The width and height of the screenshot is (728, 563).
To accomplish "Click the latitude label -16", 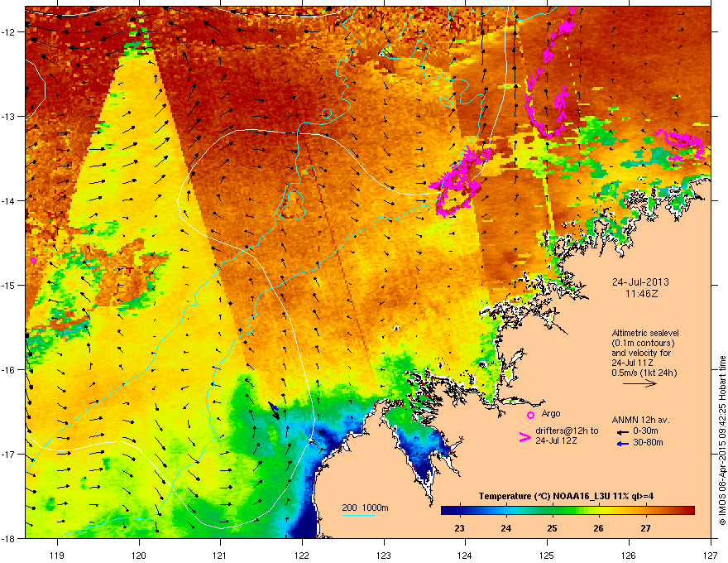I will click(x=8, y=370).
